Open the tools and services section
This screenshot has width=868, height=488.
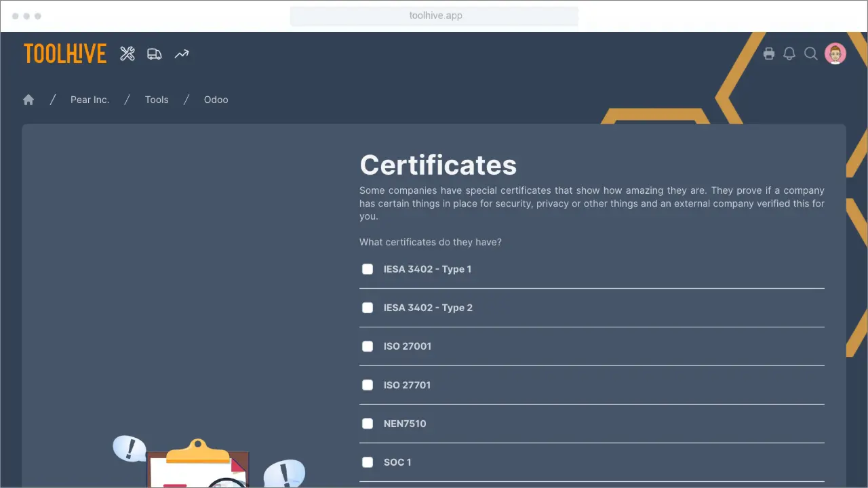tap(127, 54)
